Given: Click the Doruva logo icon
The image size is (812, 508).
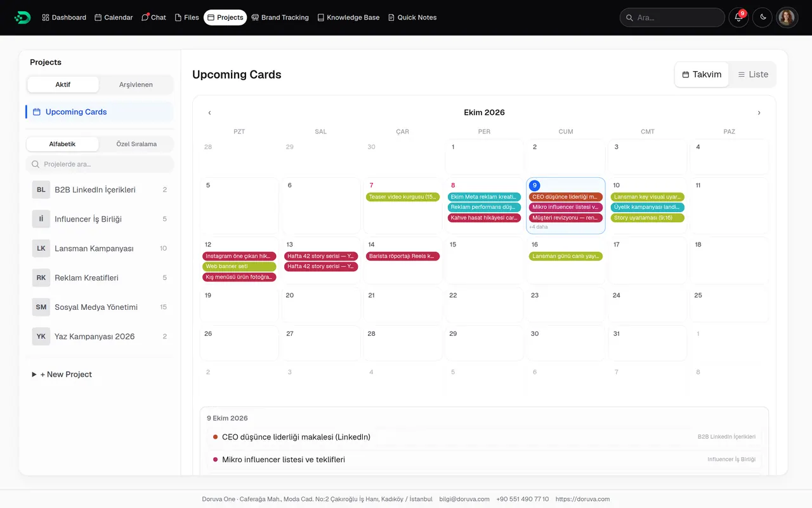Looking at the screenshot, I should (22, 17).
